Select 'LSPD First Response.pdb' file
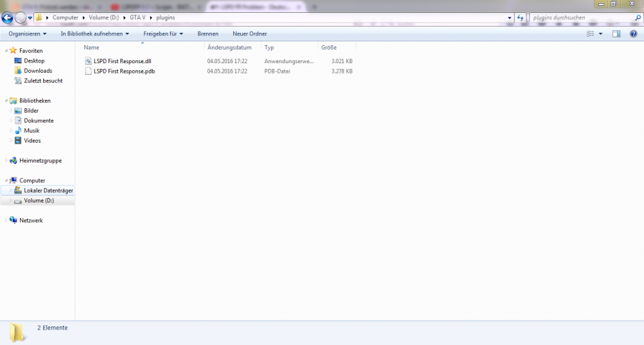 (124, 71)
